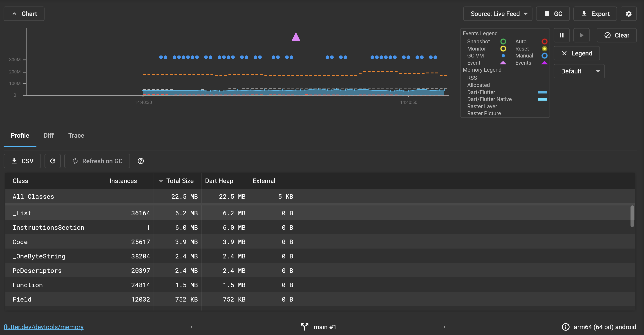Click the Auto red circle legend icon
This screenshot has height=335, width=644.
coord(544,42)
